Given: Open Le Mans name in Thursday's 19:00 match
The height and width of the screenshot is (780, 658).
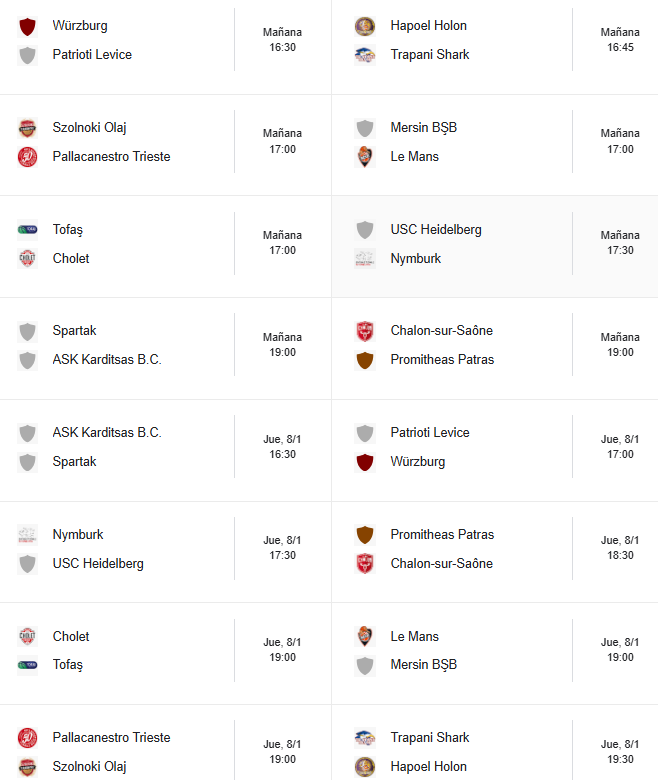Looking at the screenshot, I should pos(415,637).
